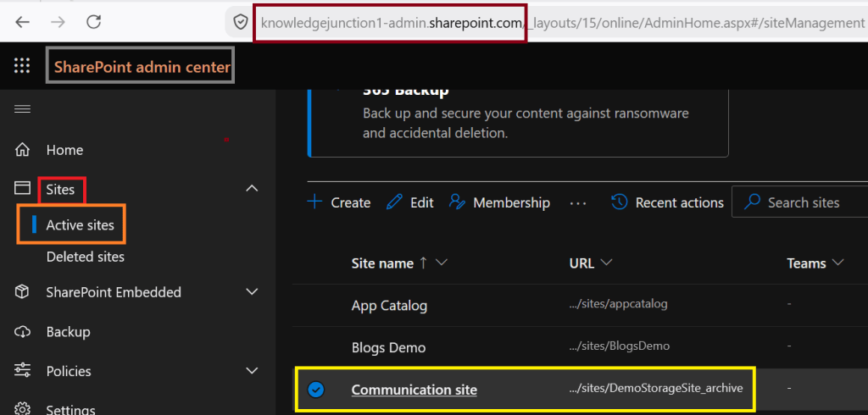Viewport: 868px width, 415px height.
Task: Click the search magnifier icon
Action: pyautogui.click(x=752, y=202)
